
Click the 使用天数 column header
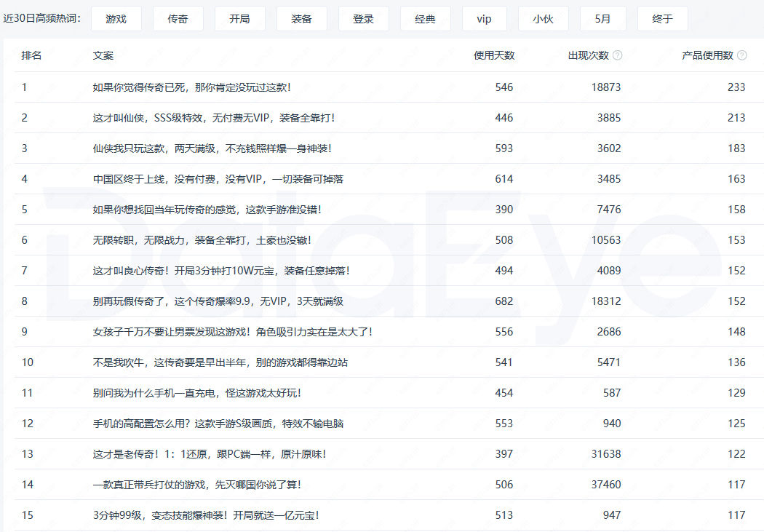coord(493,55)
